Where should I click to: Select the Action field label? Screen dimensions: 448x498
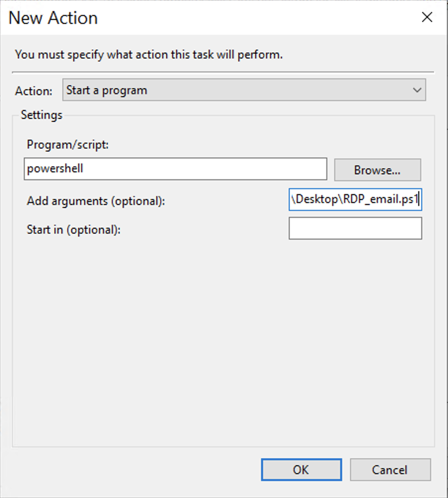coord(33,91)
